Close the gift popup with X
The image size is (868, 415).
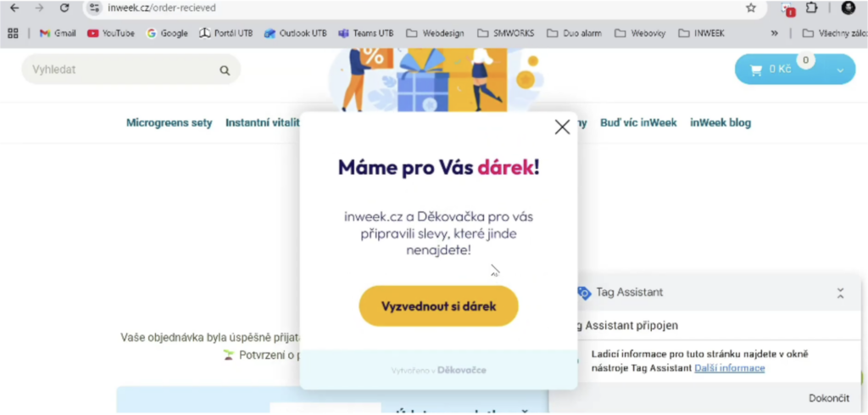coord(562,127)
